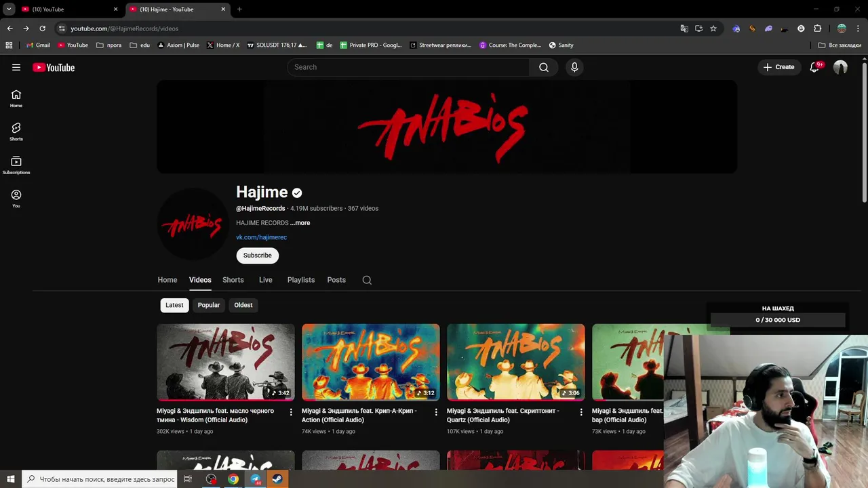Screen dimensions: 868x488
Task: Go back in browser history
Action: [9, 28]
